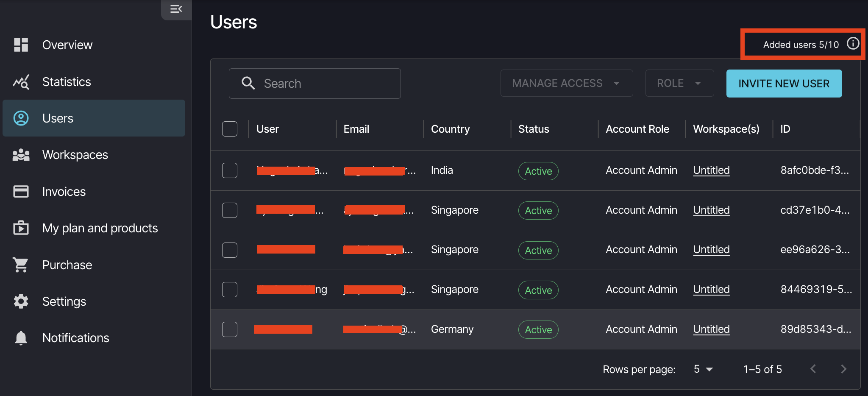Click the Purchase cart icon
This screenshot has width=868, height=396.
21,265
